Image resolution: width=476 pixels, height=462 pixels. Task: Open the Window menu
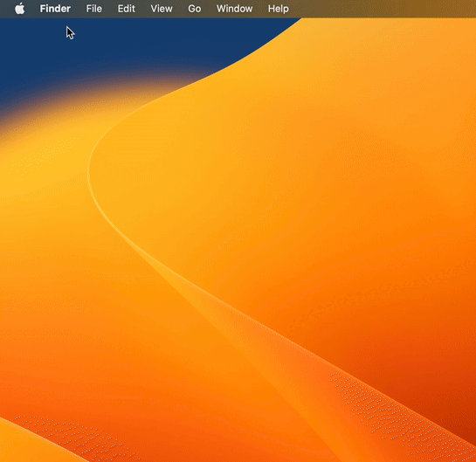(x=234, y=9)
